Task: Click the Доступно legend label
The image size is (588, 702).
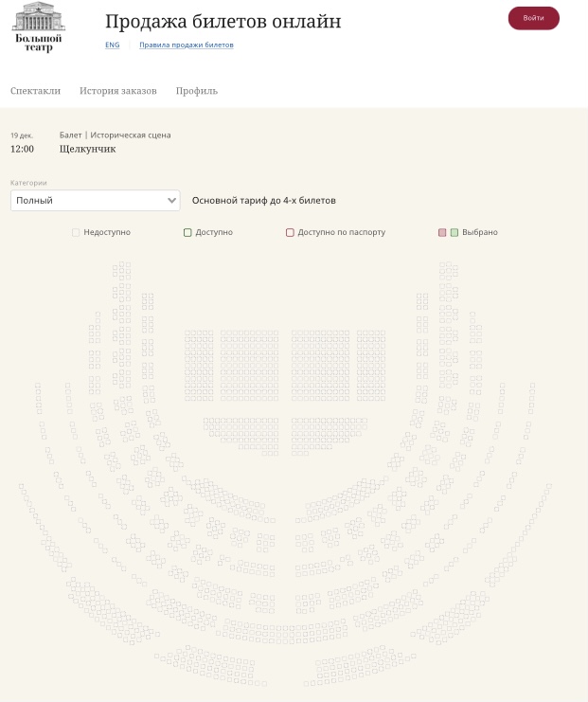Action: tap(214, 232)
